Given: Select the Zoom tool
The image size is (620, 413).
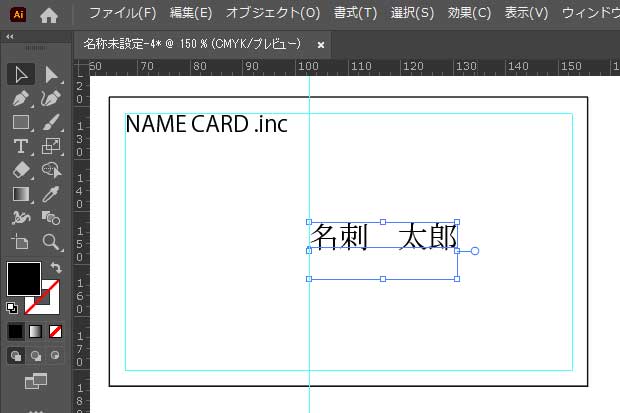Looking at the screenshot, I should pos(51,242).
